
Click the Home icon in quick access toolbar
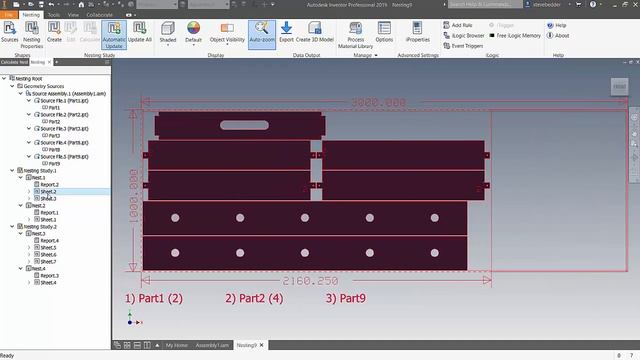tap(81, 4)
